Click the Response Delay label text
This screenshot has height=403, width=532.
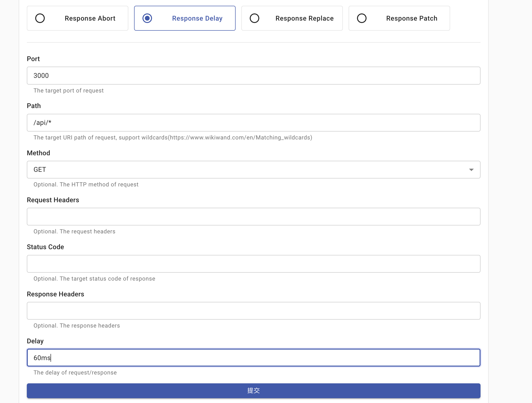[x=197, y=18]
